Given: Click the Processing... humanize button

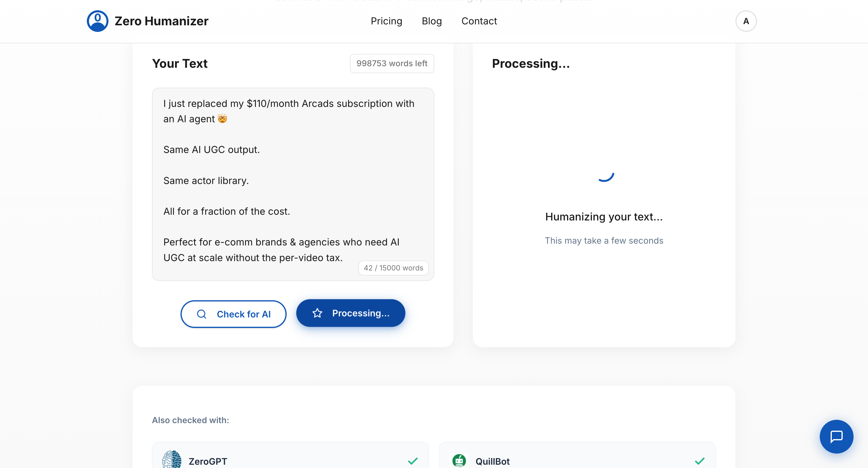Looking at the screenshot, I should 351,313.
